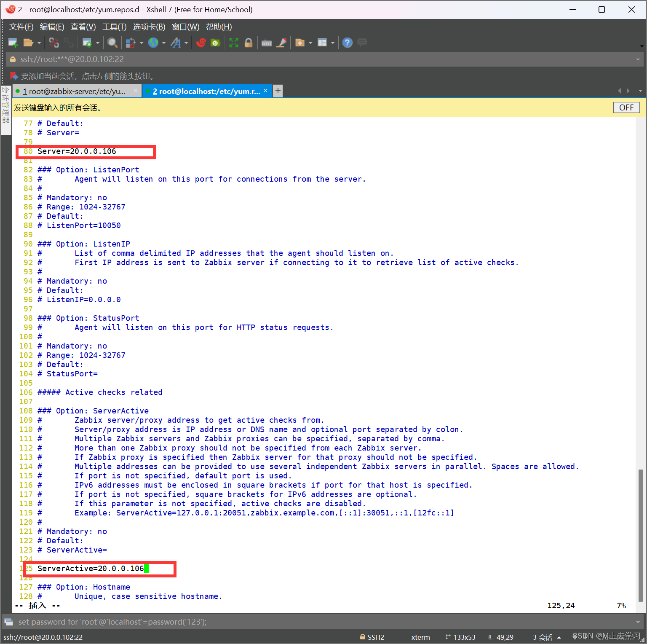Click the window layout icon
Screen dimensions: 647x644
(322, 43)
